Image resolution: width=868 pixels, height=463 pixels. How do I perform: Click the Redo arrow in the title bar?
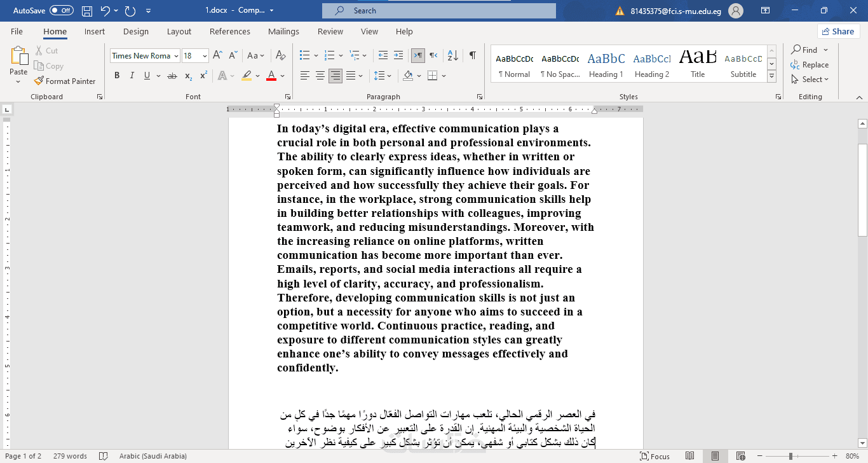[130, 11]
